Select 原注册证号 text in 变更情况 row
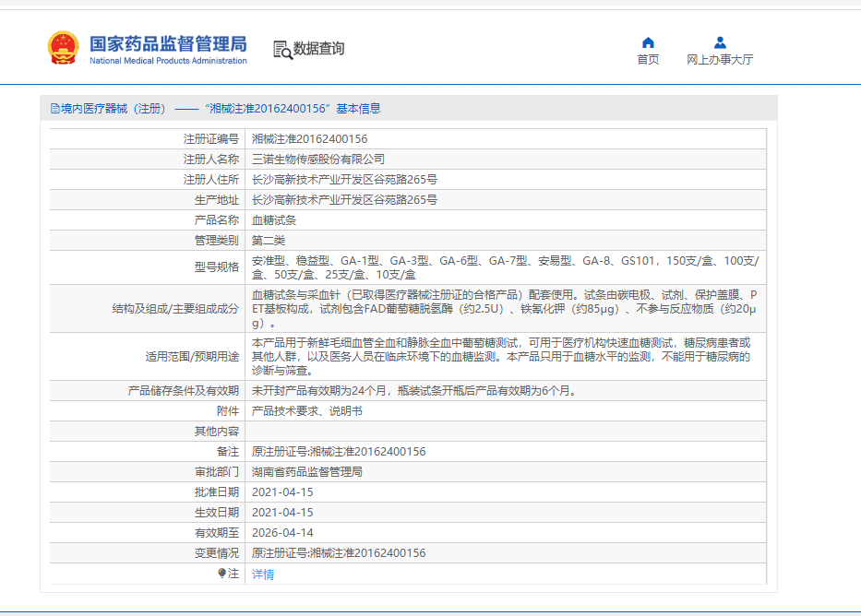Screen dimensions: 861x616 coord(339,553)
